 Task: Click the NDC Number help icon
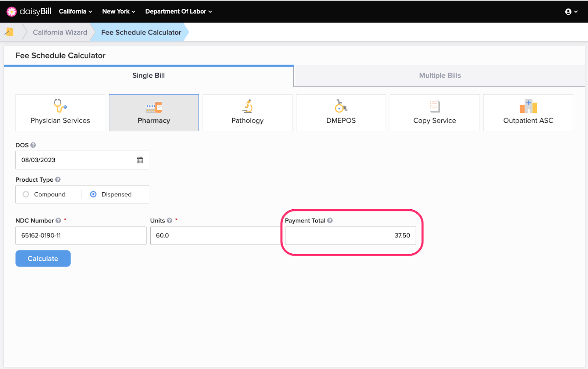click(58, 221)
